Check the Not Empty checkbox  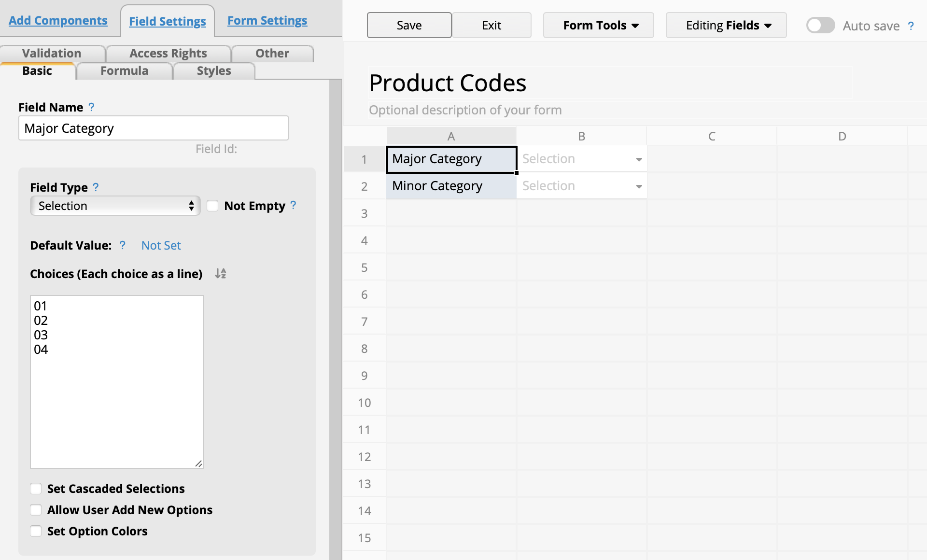[212, 206]
